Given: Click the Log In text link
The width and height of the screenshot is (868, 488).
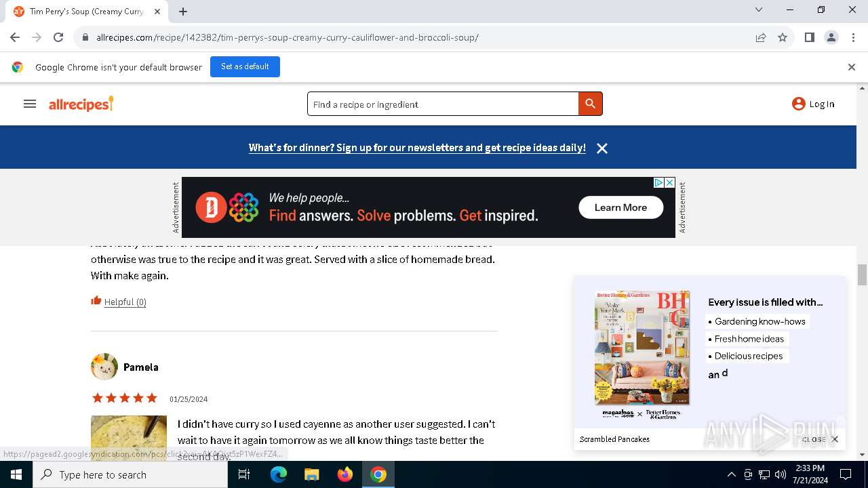Looking at the screenshot, I should pos(821,104).
